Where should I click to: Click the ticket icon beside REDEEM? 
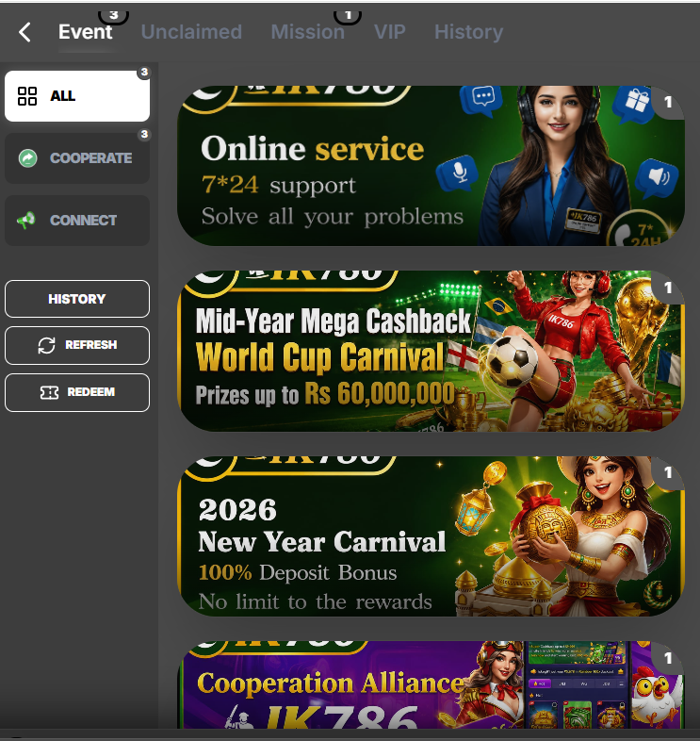pyautogui.click(x=49, y=392)
